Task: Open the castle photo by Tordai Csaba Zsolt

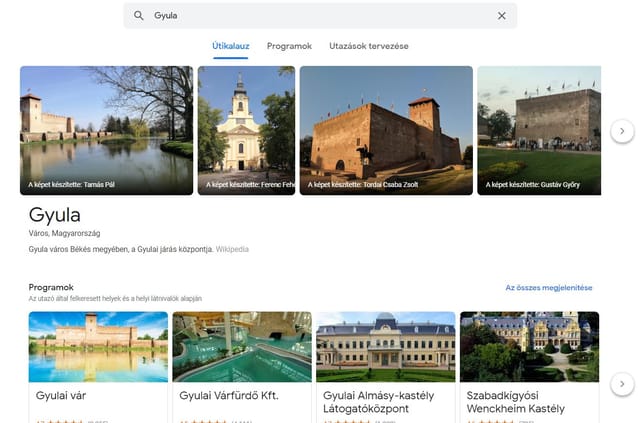Action: pyautogui.click(x=386, y=130)
